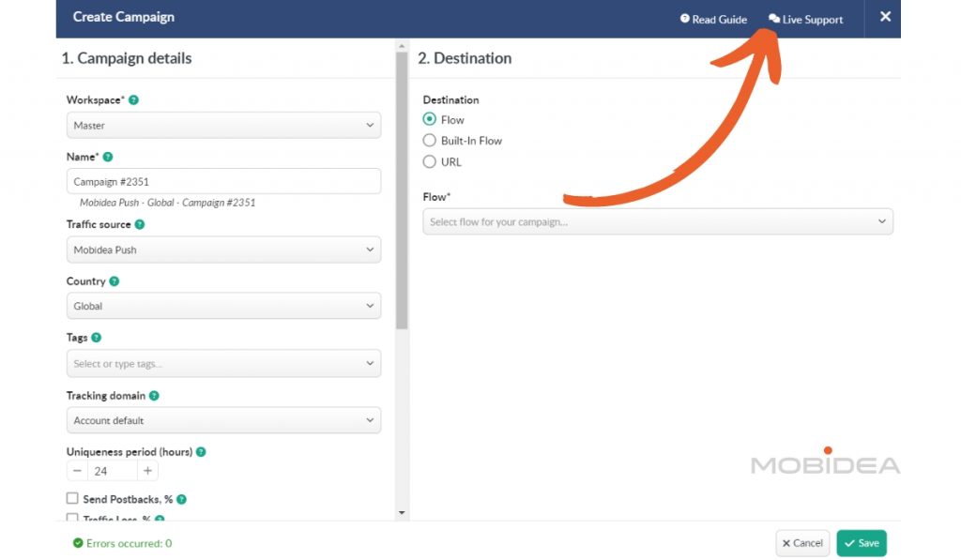Save the campaign
The width and height of the screenshot is (961, 560).
point(862,543)
